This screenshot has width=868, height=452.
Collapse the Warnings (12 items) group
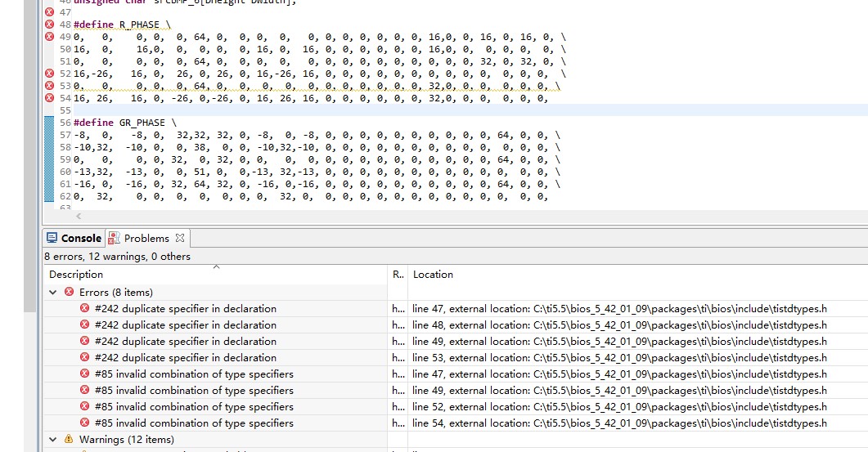tap(53, 439)
